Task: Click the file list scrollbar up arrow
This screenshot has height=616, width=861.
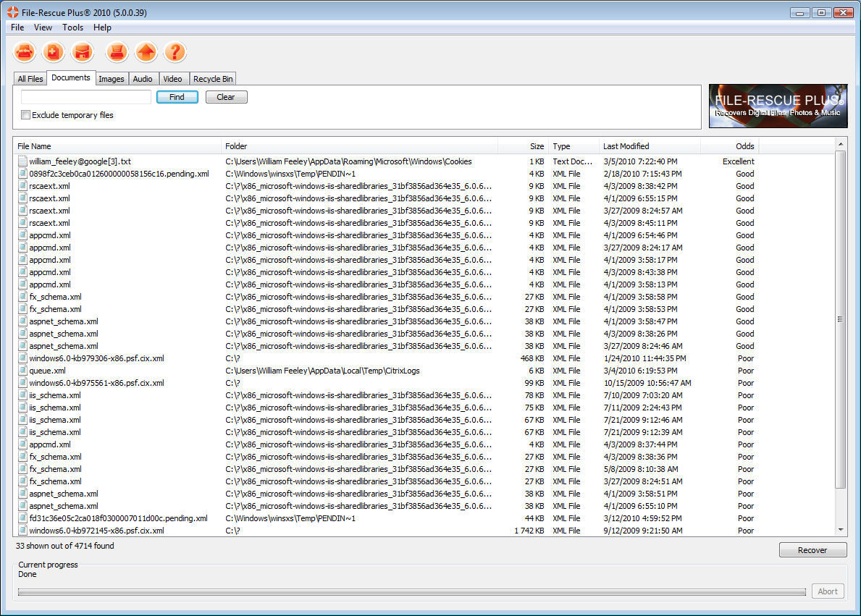Action: pyautogui.click(x=841, y=144)
